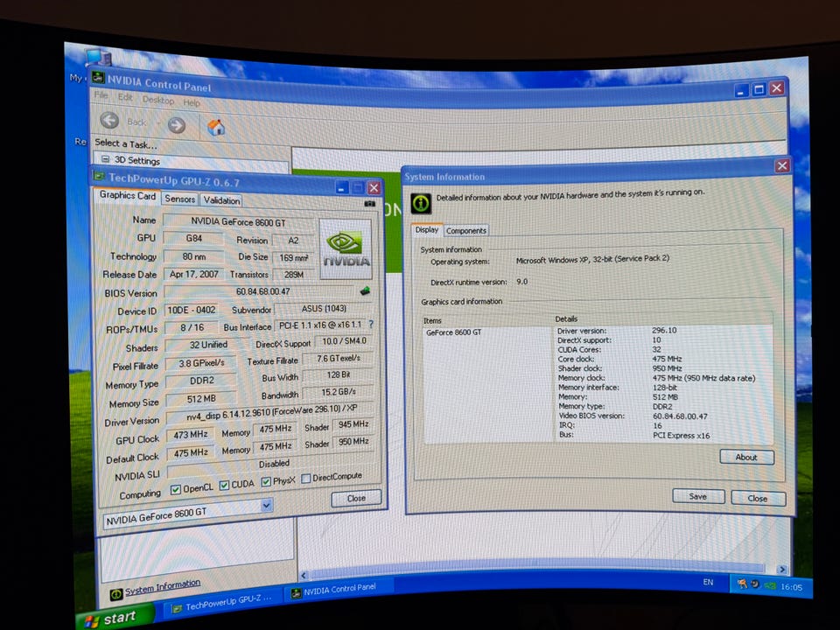Open the Desktop menu

coord(158,100)
